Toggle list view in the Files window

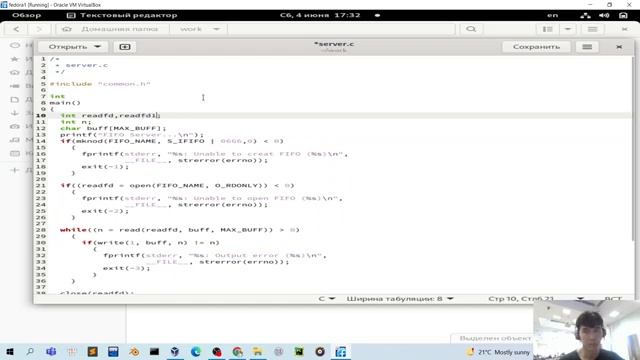pos(547,29)
